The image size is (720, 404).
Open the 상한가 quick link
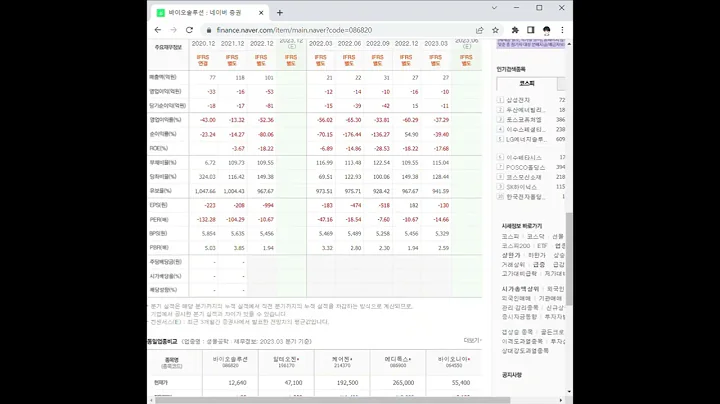click(x=511, y=255)
